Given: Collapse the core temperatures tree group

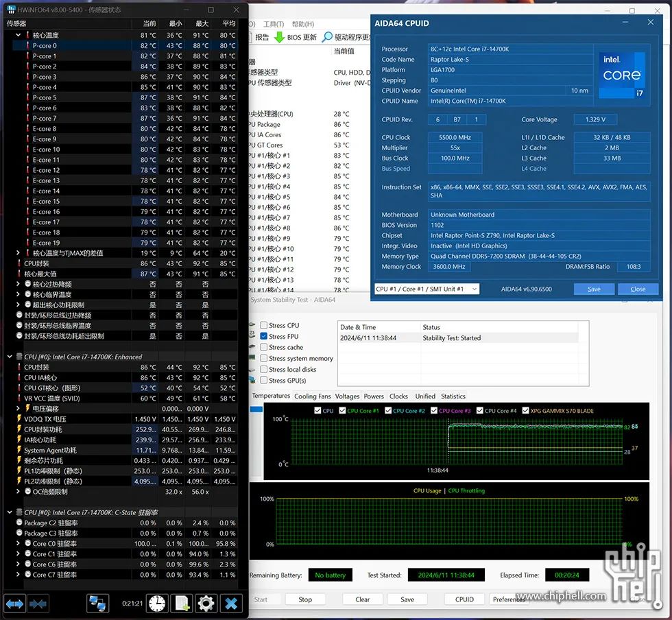Looking at the screenshot, I should tap(18, 35).
